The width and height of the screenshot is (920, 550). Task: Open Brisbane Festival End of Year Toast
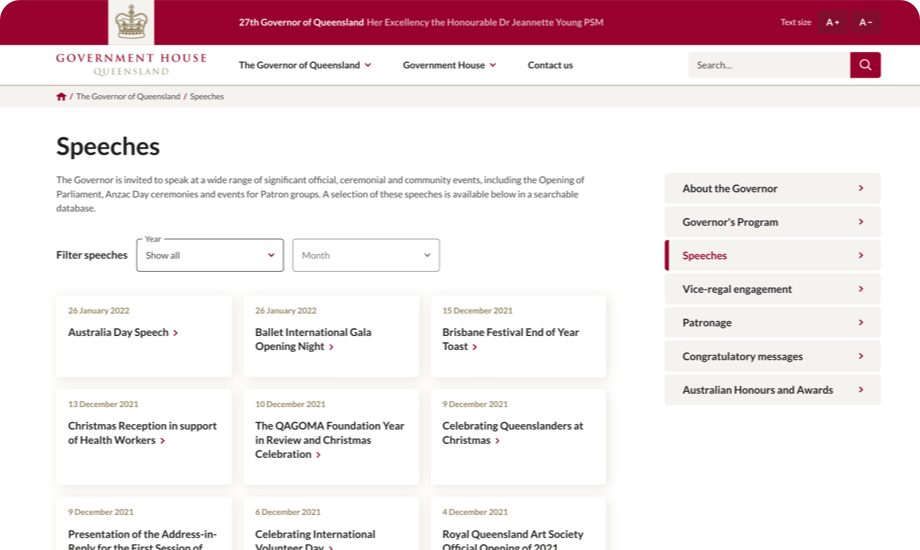pyautogui.click(x=510, y=339)
